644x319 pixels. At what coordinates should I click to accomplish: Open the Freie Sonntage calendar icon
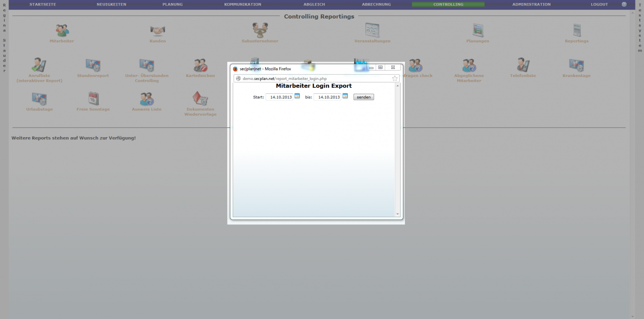93,98
